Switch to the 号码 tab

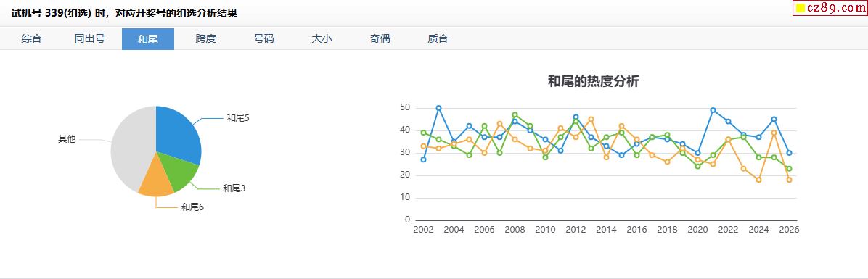264,38
